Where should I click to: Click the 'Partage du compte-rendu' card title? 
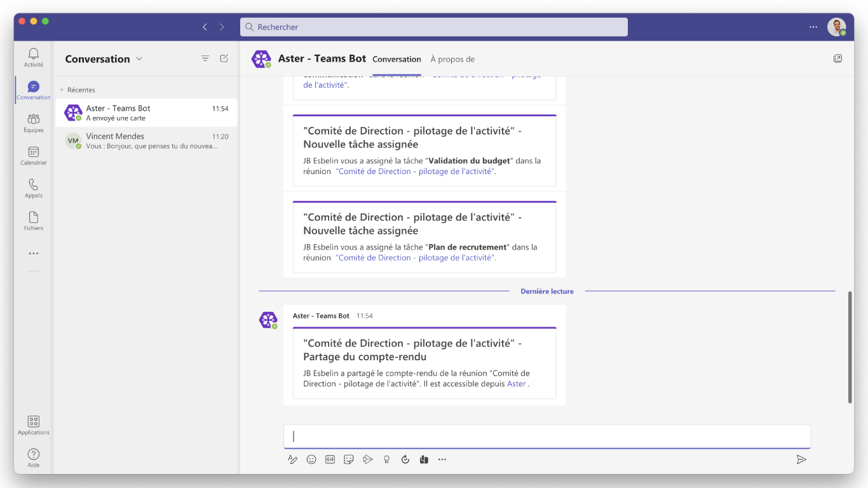(x=412, y=350)
